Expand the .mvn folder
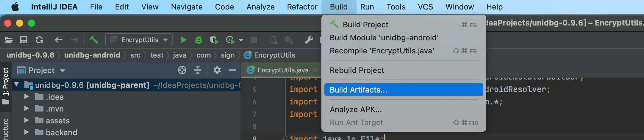 pos(26,109)
